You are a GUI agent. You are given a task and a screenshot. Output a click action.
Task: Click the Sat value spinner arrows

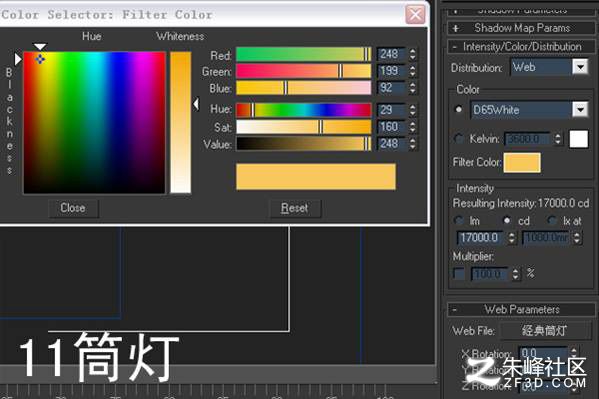pos(412,127)
